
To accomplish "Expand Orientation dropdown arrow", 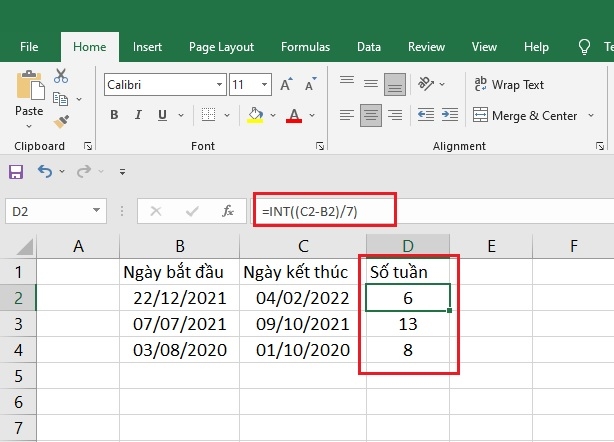I will click(x=442, y=84).
